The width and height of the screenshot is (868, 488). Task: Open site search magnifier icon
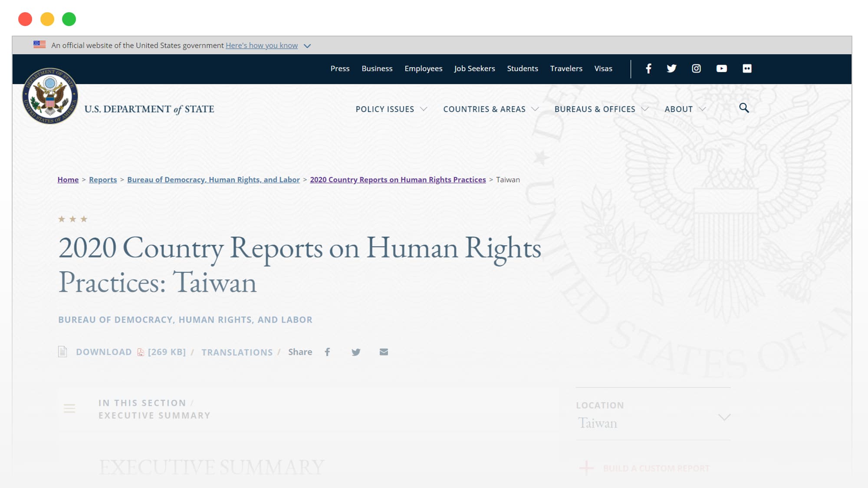click(x=744, y=108)
